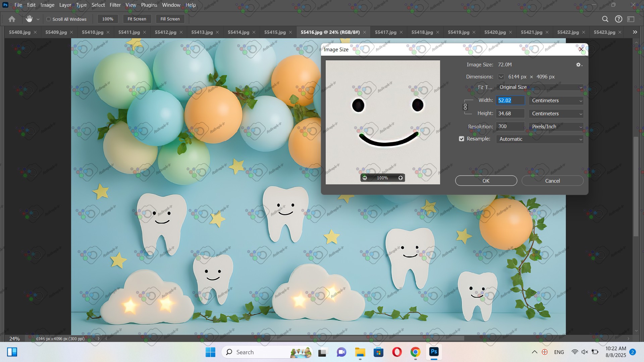
Task: Open the Filter menu
Action: coord(115,5)
